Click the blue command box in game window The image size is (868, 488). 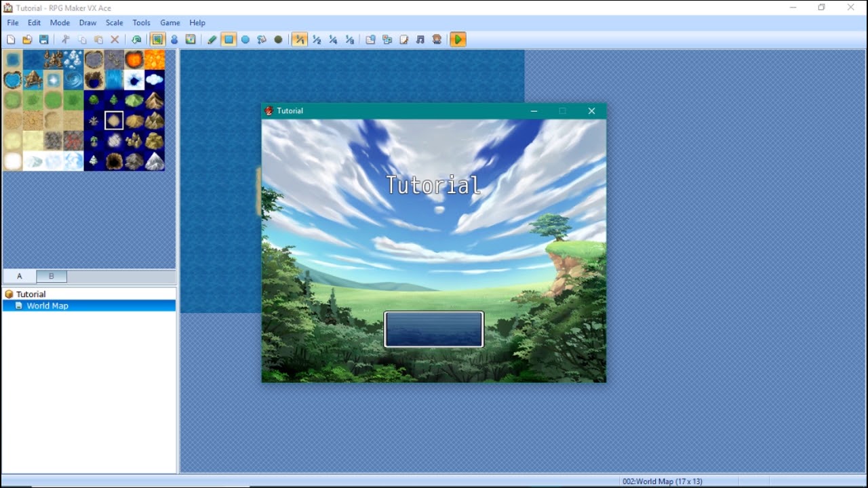pyautogui.click(x=434, y=329)
